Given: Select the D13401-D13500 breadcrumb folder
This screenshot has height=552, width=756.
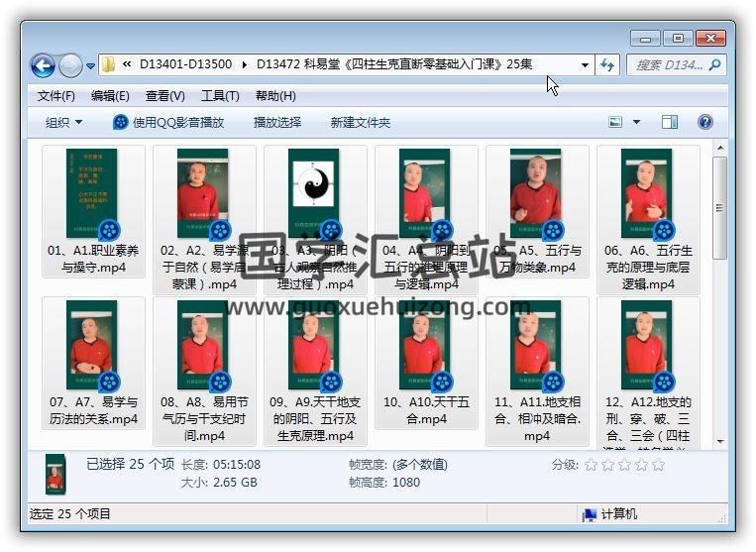Looking at the screenshot, I should 185,64.
